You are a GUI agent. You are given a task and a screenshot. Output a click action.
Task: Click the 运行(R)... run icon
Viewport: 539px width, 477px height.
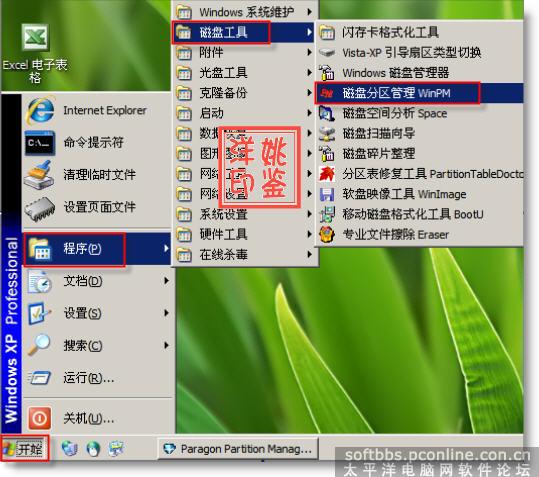pos(40,378)
